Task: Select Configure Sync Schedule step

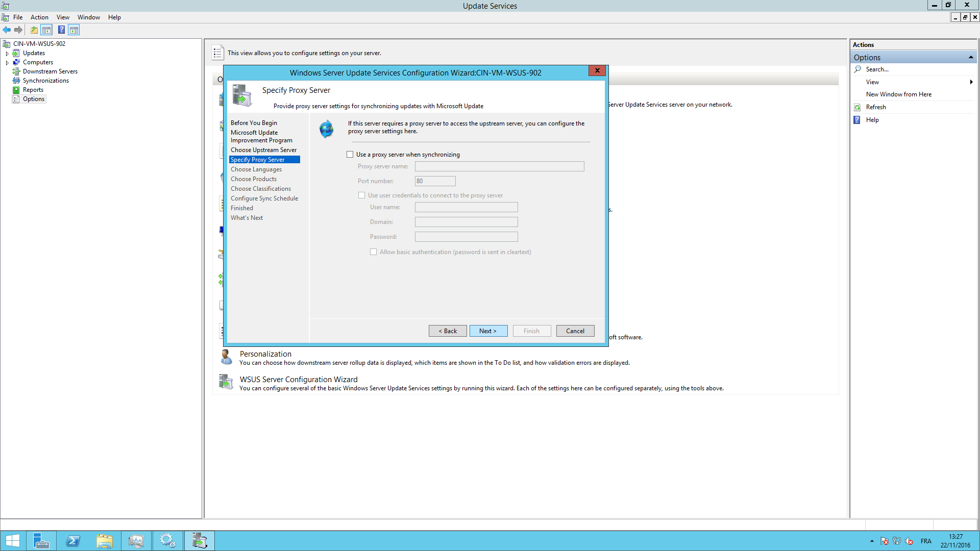Action: 264,198
